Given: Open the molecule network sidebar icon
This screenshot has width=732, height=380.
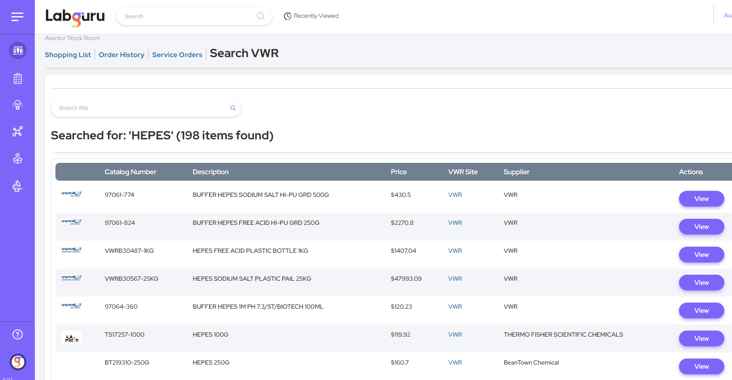Looking at the screenshot, I should (x=18, y=132).
